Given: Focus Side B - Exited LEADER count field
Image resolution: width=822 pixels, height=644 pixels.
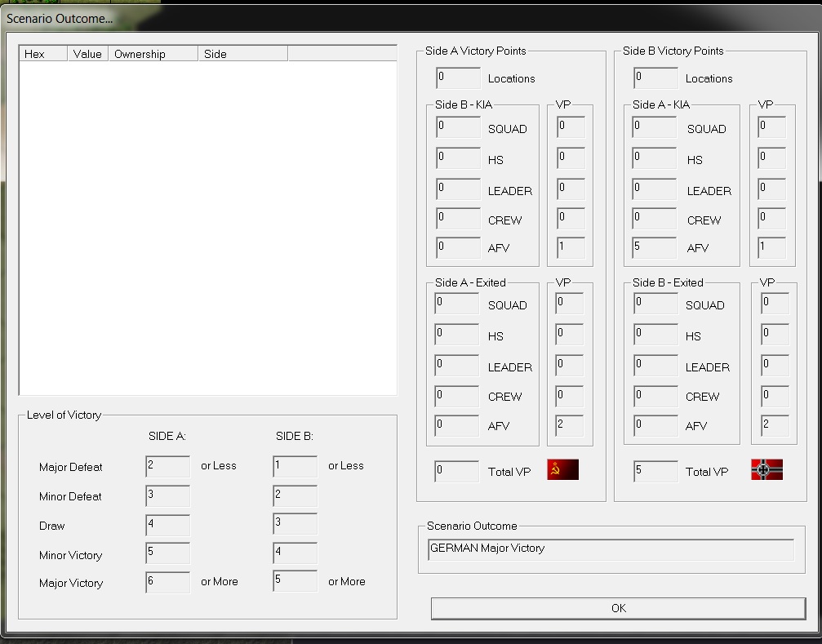Looking at the screenshot, I should pos(655,365).
